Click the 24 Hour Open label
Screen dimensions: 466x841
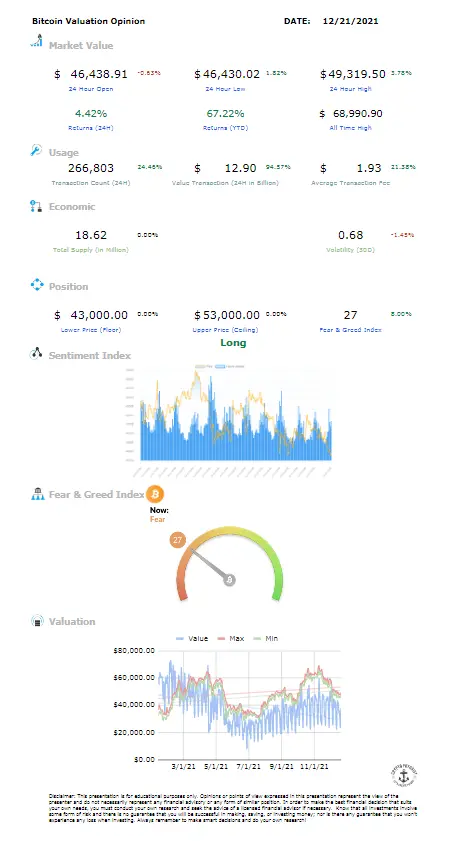[x=91, y=89]
